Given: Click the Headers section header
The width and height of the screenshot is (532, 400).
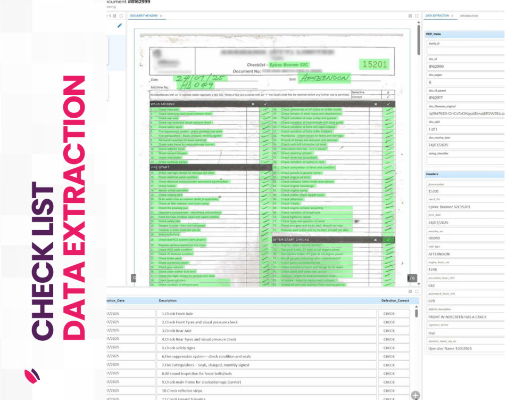Looking at the screenshot, I should pos(464,174).
